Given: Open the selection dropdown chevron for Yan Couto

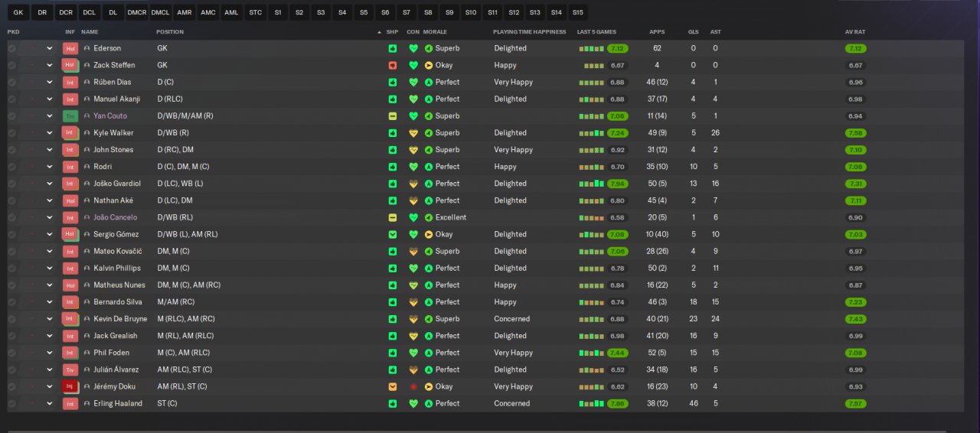Looking at the screenshot, I should coord(50,116).
